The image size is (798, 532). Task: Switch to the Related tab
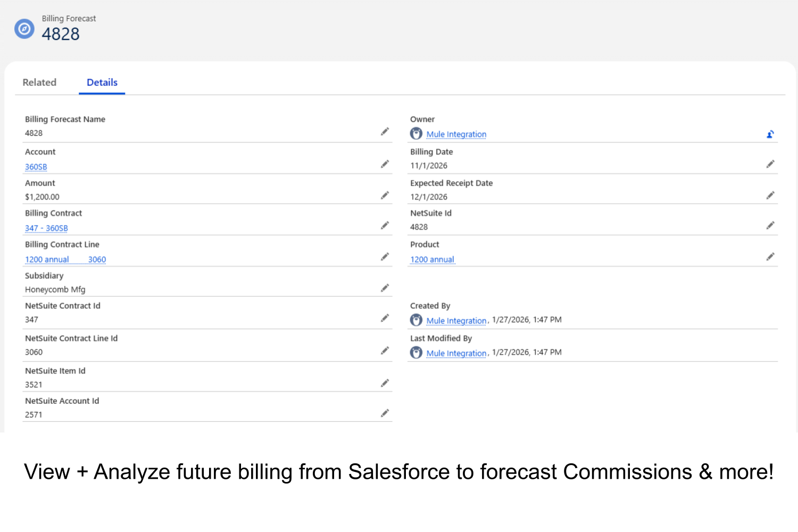coord(39,82)
